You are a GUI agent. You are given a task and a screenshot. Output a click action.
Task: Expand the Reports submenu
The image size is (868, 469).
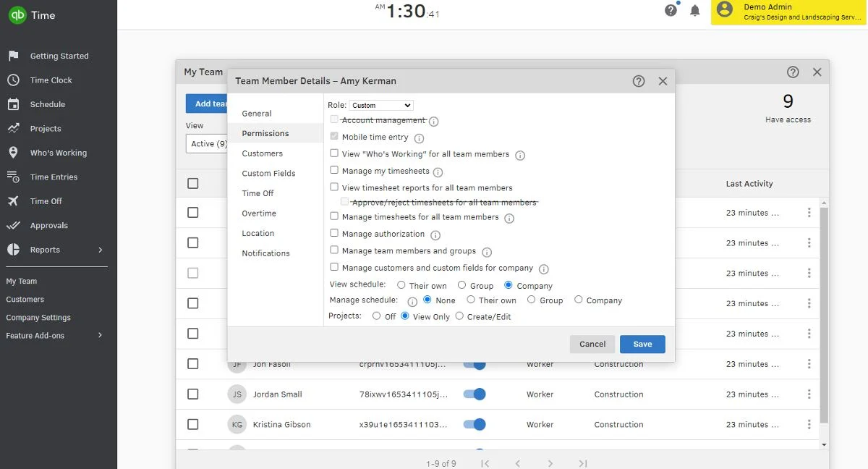[100, 250]
